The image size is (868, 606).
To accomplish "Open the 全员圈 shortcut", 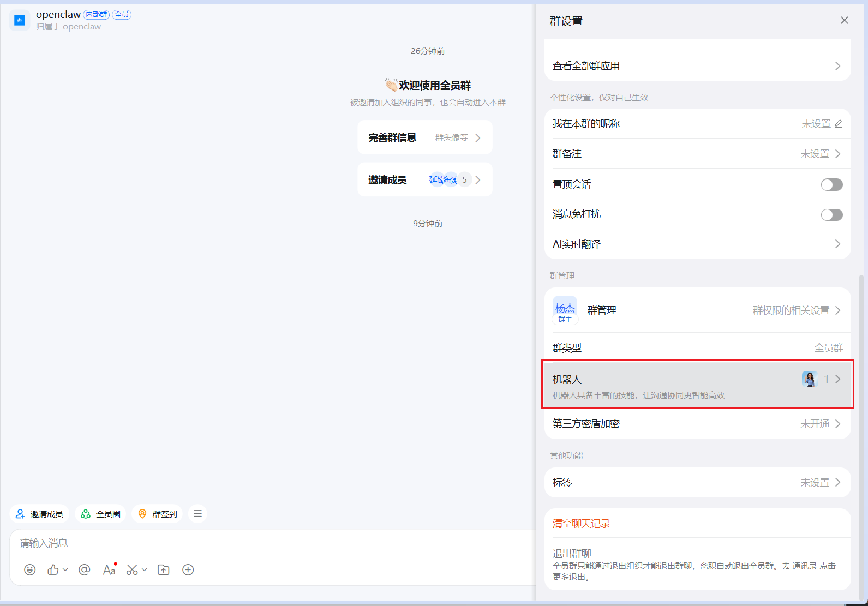I will tap(101, 514).
